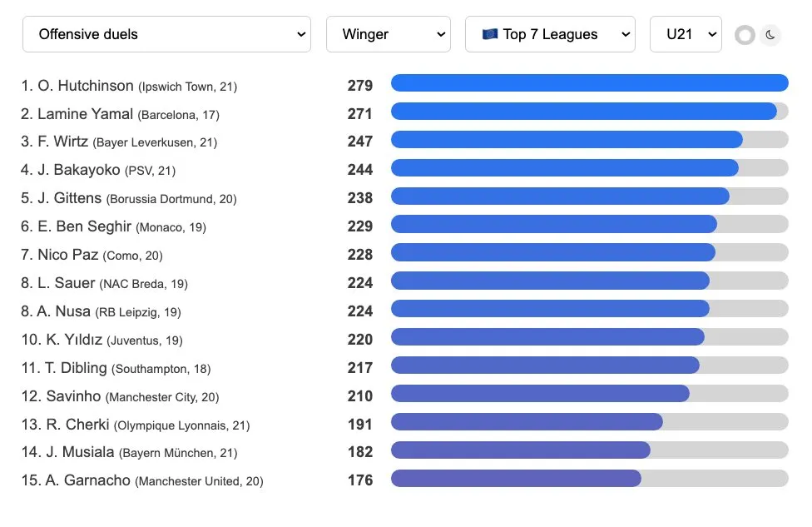The height and width of the screenshot is (527, 812).
Task: Click the EU flag icon in league selector
Action: 489,34
